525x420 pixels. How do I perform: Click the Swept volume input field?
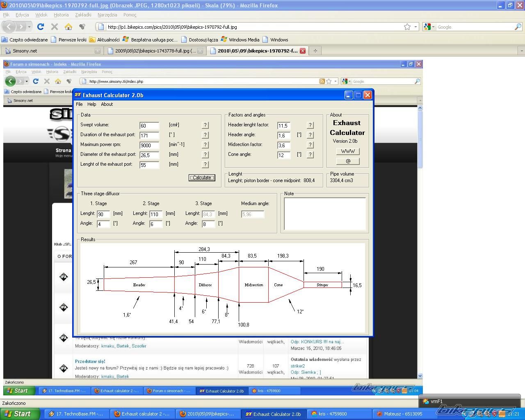click(x=149, y=126)
